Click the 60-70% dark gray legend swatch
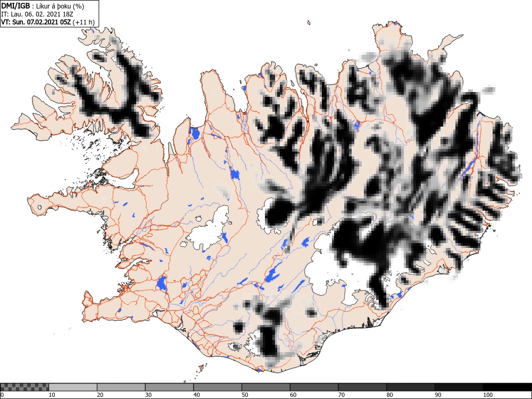532x399 pixels. click(x=314, y=387)
